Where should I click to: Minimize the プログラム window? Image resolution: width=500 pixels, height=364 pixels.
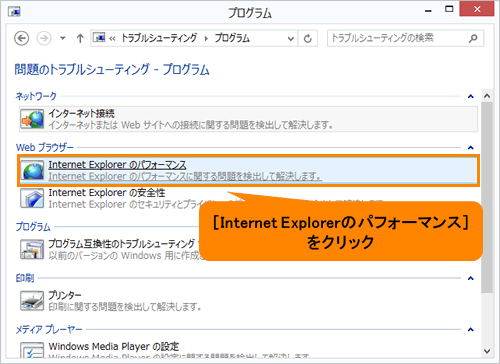click(429, 11)
